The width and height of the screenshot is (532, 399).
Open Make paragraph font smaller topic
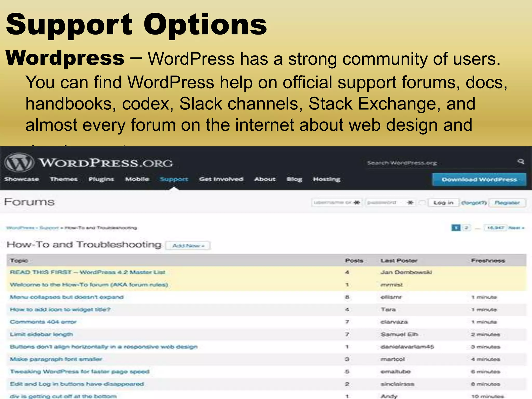(x=56, y=359)
